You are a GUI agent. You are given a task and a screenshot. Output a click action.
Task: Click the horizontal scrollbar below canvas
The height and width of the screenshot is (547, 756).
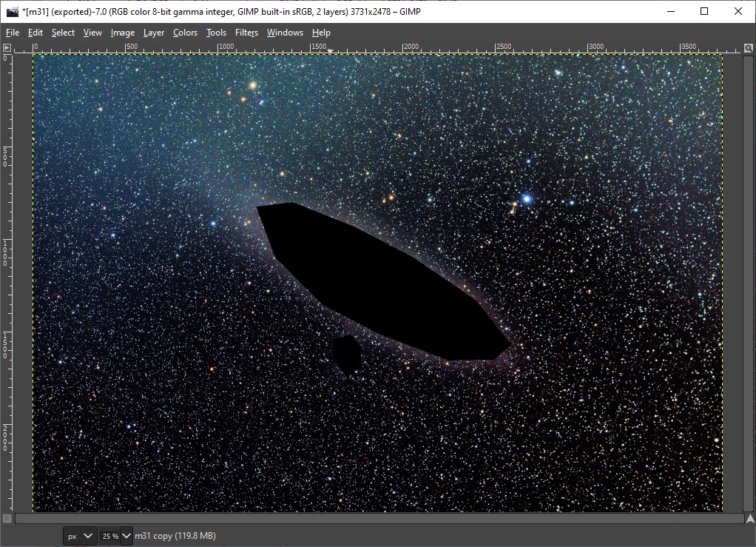(379, 518)
